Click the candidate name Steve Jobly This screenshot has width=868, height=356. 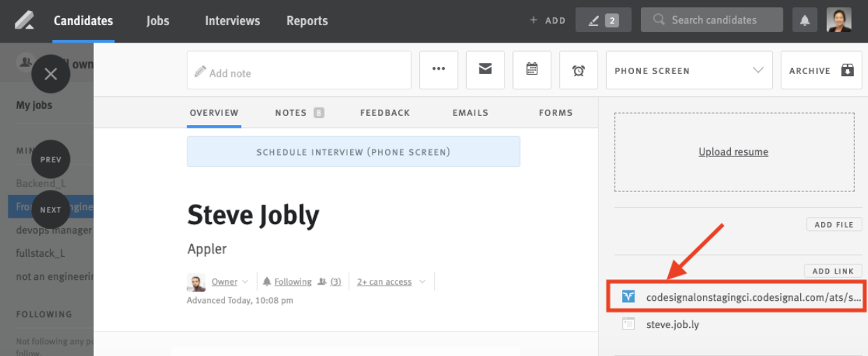(x=253, y=216)
